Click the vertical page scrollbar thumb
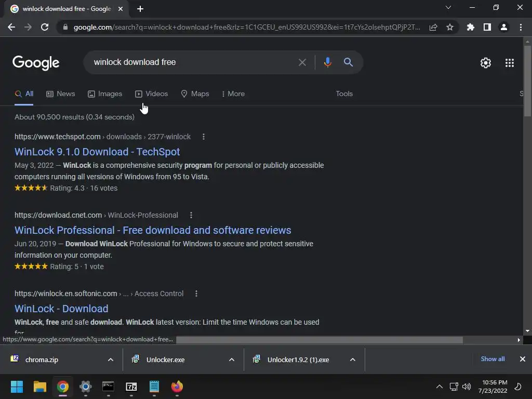 tap(527, 81)
